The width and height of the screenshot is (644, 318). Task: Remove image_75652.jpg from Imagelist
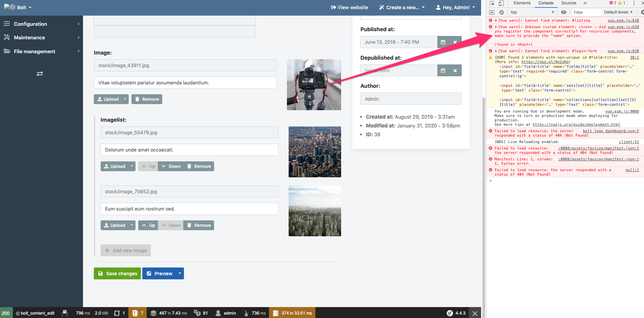pos(199,225)
